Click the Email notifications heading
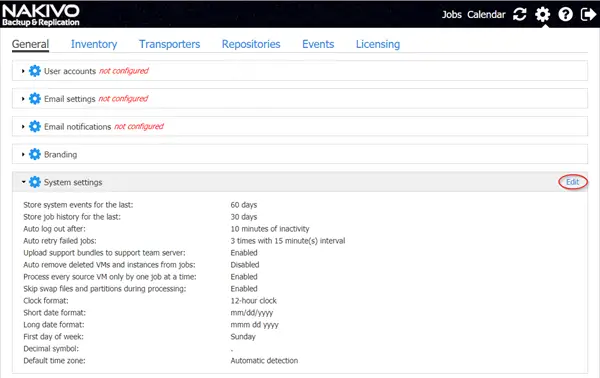 coord(77,127)
